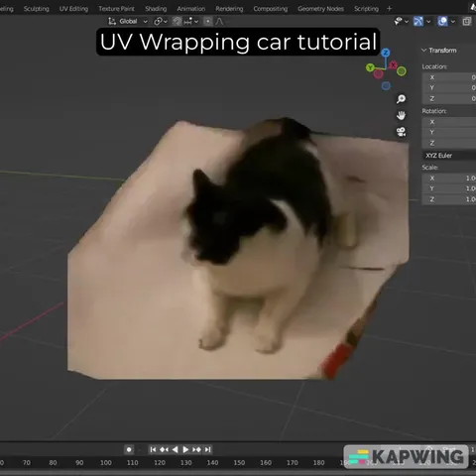476x476 pixels.
Task: Open the proportional editing falloff curve
Action: 219,22
